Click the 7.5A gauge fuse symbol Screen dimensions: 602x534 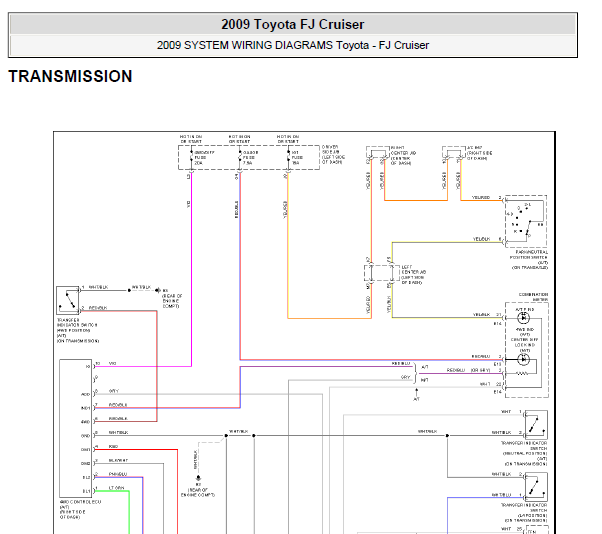coord(240,157)
